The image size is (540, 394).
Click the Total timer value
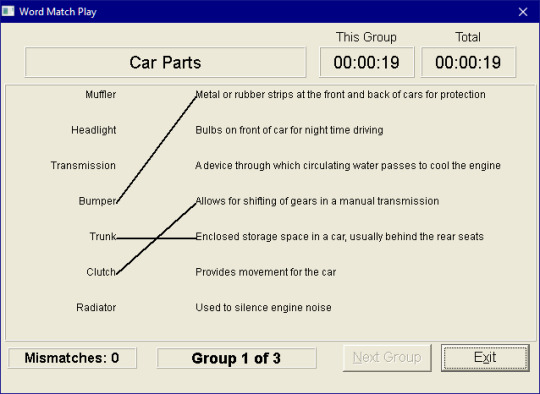tap(468, 62)
